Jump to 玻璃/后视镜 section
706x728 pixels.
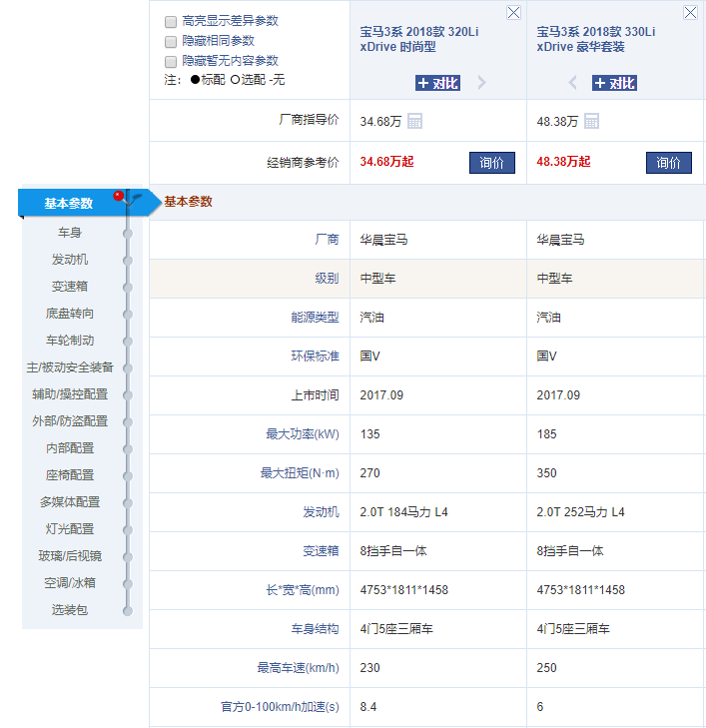pyautogui.click(x=70, y=556)
